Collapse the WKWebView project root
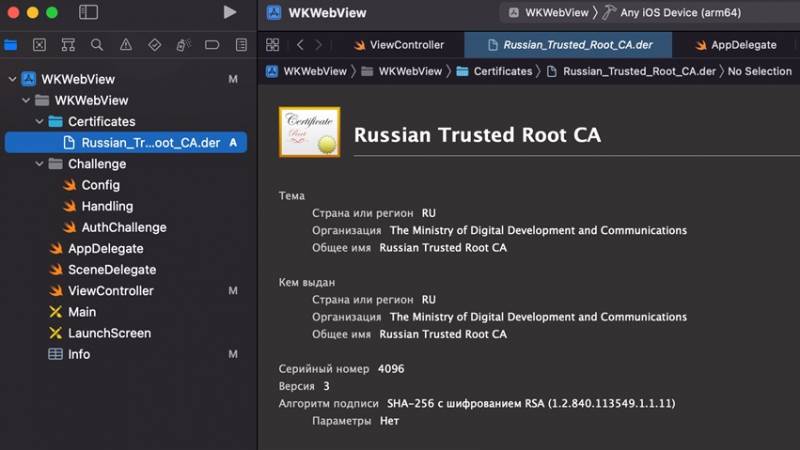The width and height of the screenshot is (800, 450). click(12, 79)
